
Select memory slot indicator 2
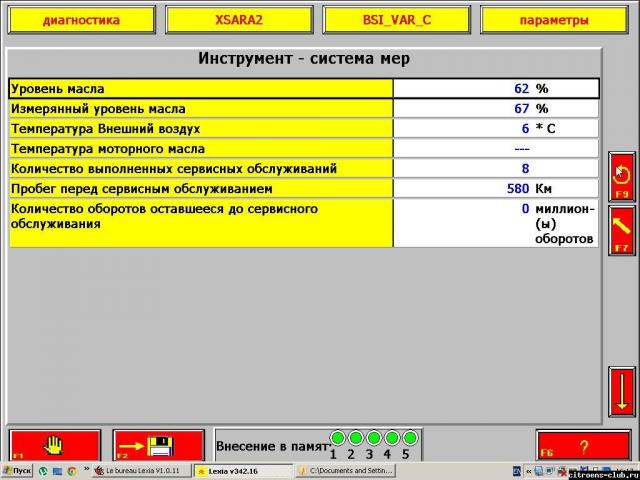(x=356, y=438)
